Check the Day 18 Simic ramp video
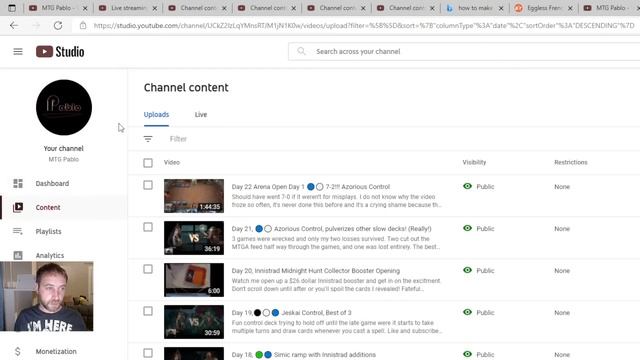The width and height of the screenshot is (640, 360). coord(148,353)
